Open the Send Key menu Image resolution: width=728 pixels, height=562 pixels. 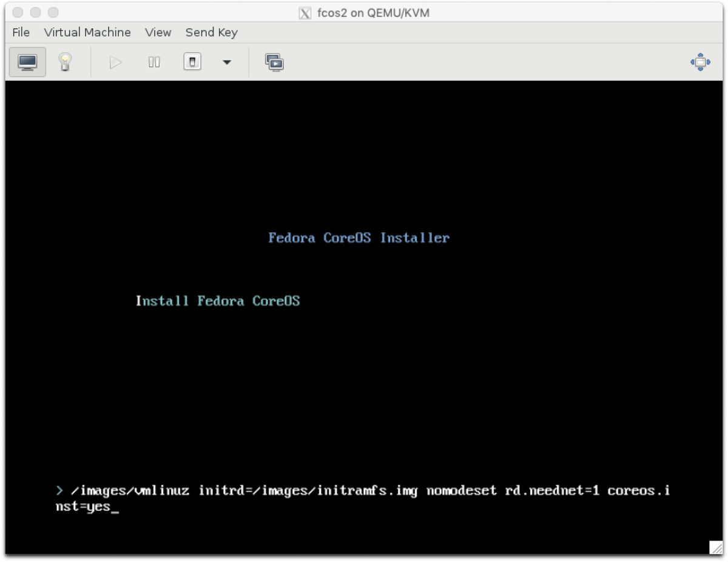[x=212, y=32]
